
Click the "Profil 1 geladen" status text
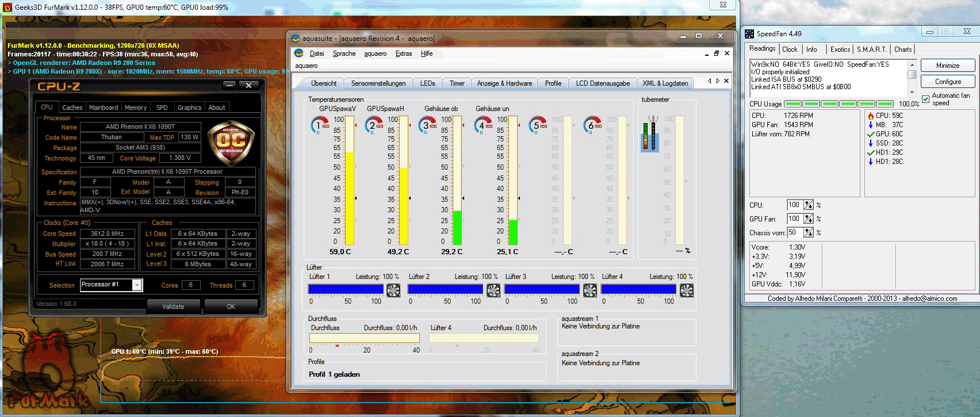334,374
